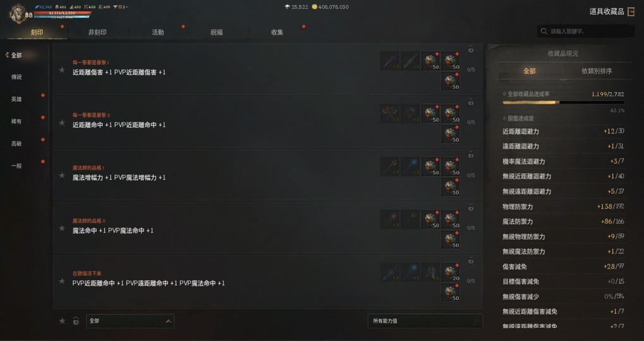Open the 所有能力值 dropdown
This screenshot has width=644, height=341.
click(x=425, y=321)
